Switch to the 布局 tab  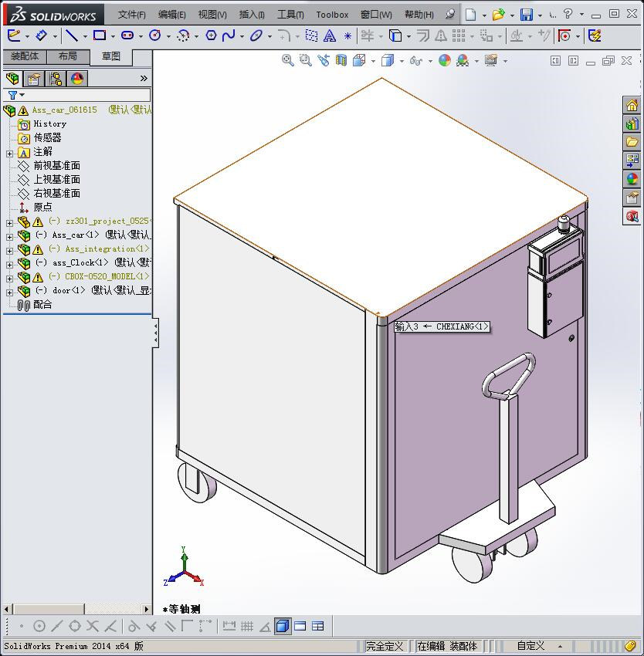pos(68,56)
